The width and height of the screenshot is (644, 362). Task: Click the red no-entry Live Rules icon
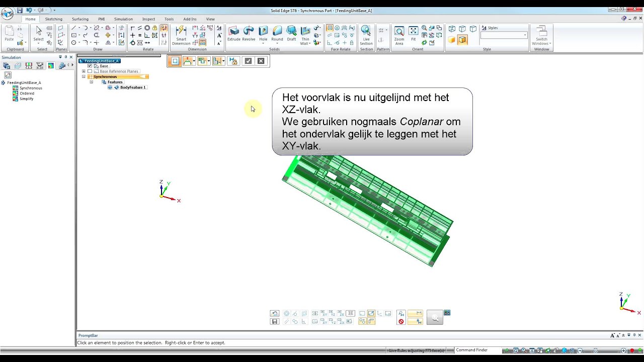(x=401, y=321)
